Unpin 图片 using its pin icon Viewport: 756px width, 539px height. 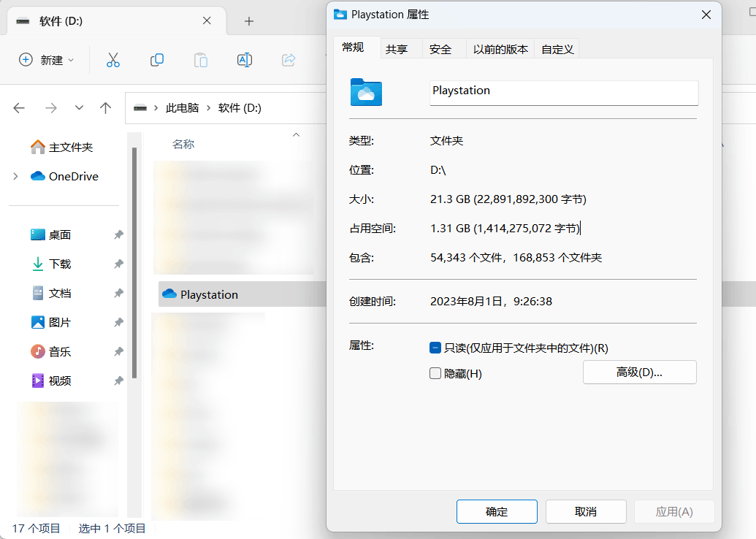(118, 322)
